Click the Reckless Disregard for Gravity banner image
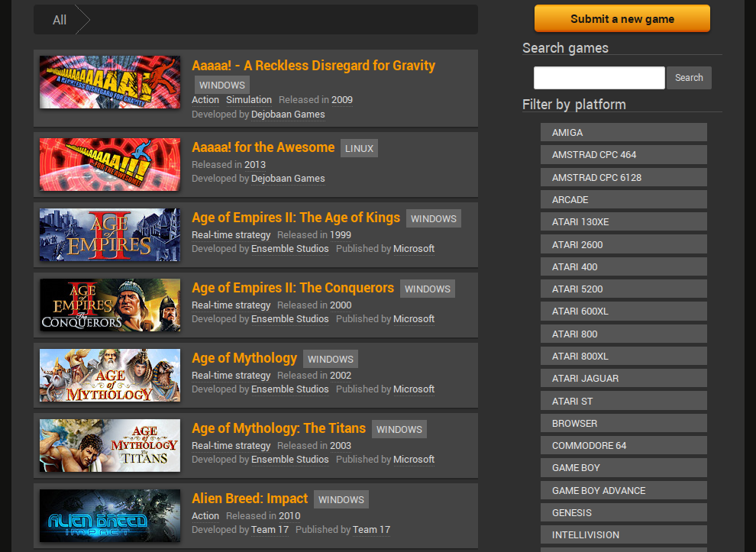 click(x=110, y=82)
